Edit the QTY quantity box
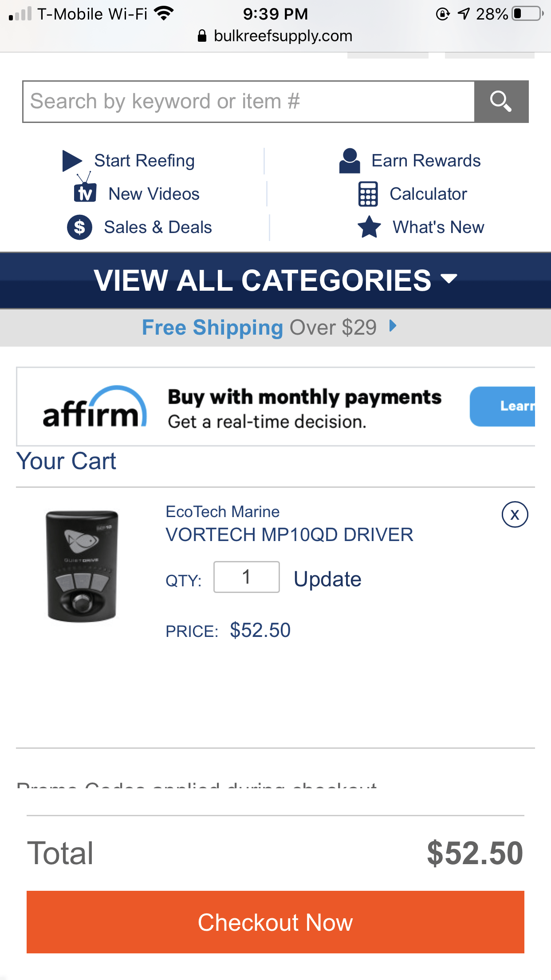Screen dimensions: 551x980 (x=246, y=577)
